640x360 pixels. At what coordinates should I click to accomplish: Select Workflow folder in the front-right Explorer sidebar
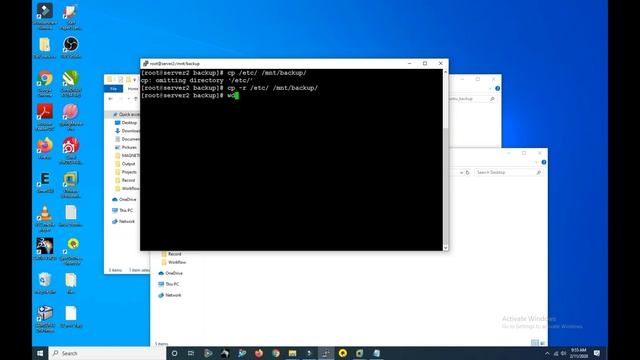click(174, 262)
